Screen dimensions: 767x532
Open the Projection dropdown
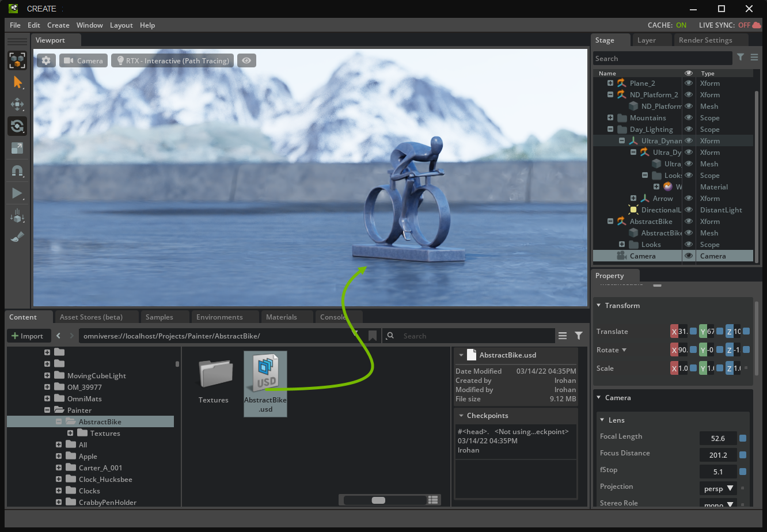[718, 488]
